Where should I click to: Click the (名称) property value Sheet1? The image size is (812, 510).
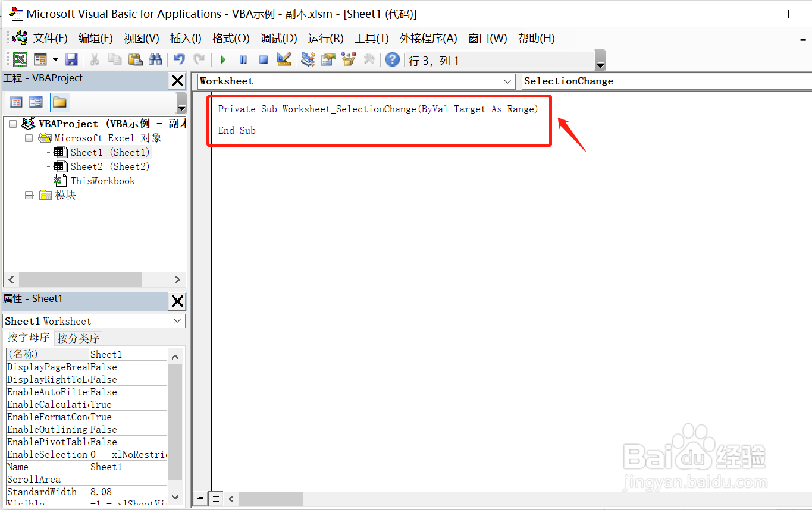128,354
